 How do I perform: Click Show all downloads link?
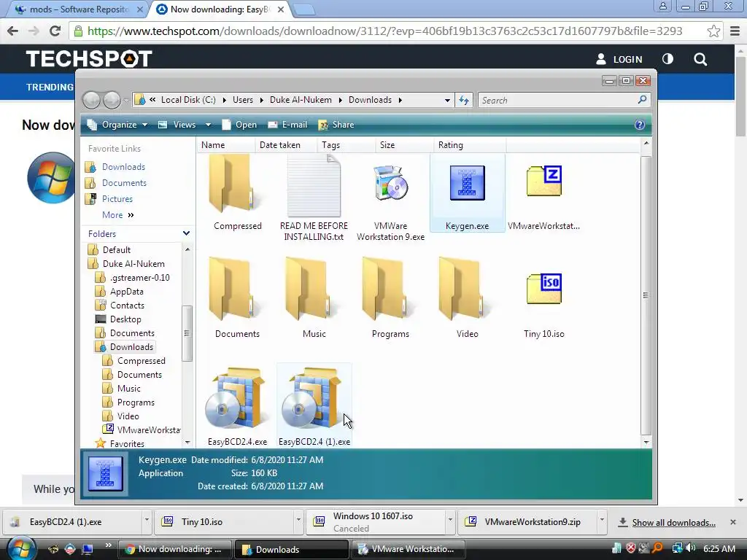coord(673,522)
